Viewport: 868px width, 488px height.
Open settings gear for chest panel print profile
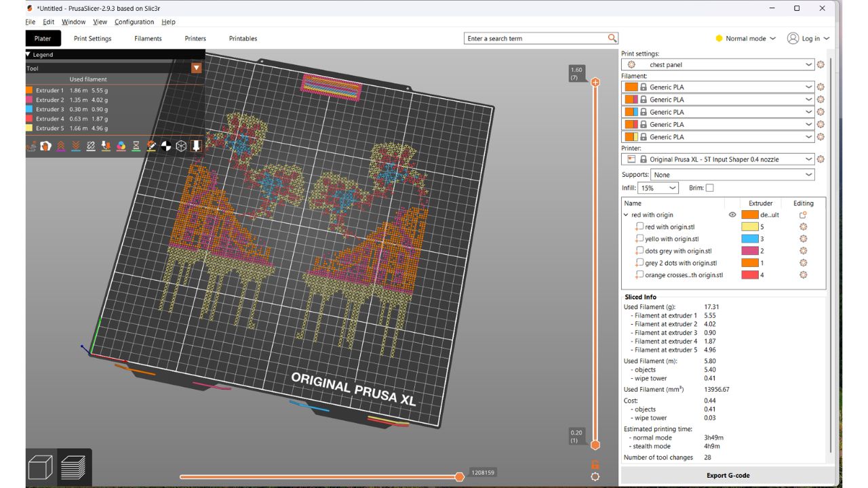point(821,65)
